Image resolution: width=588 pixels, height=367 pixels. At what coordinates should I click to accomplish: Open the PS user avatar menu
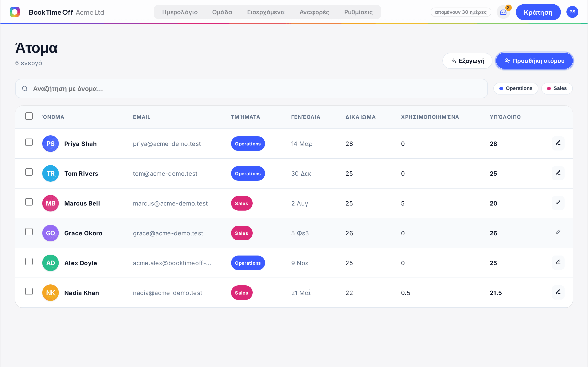tap(572, 12)
